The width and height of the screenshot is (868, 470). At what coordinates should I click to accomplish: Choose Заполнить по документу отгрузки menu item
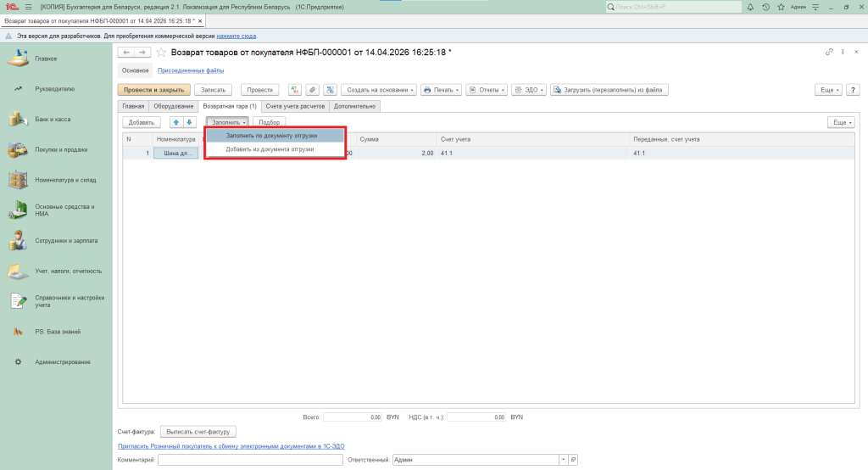point(271,136)
